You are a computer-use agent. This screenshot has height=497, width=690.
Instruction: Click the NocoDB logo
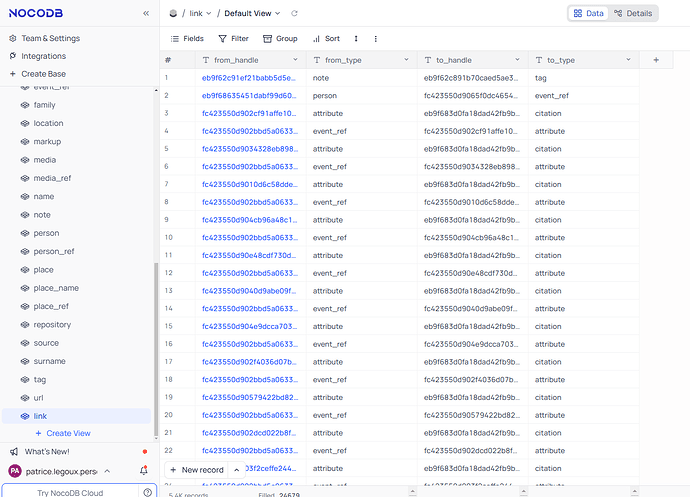pyautogui.click(x=36, y=13)
